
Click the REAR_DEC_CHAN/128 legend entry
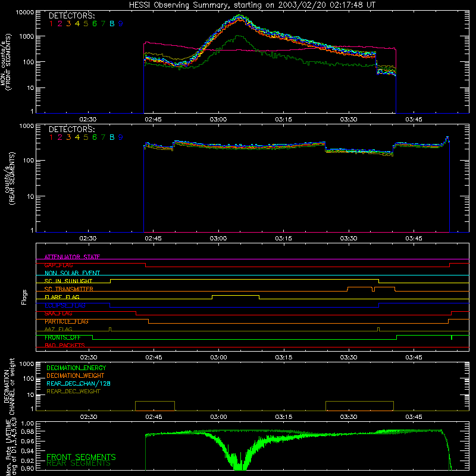click(79, 383)
